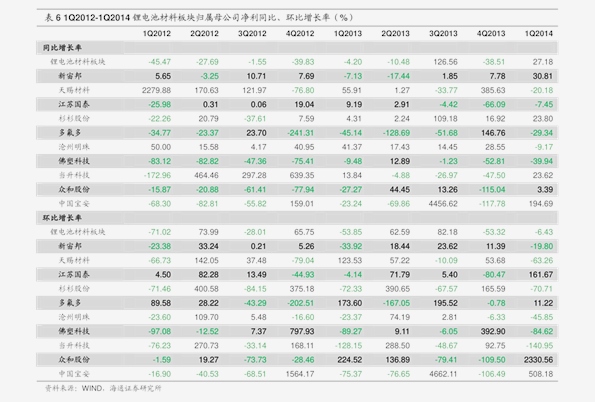595x402 pixels.
Task: Click the cell showing 4456.62
Action: point(443,204)
